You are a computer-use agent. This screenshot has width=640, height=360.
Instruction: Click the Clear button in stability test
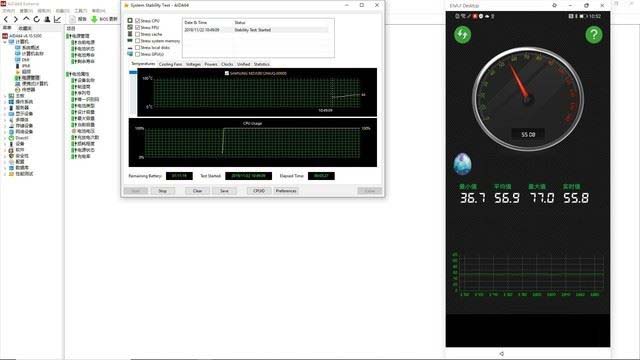pos(198,191)
